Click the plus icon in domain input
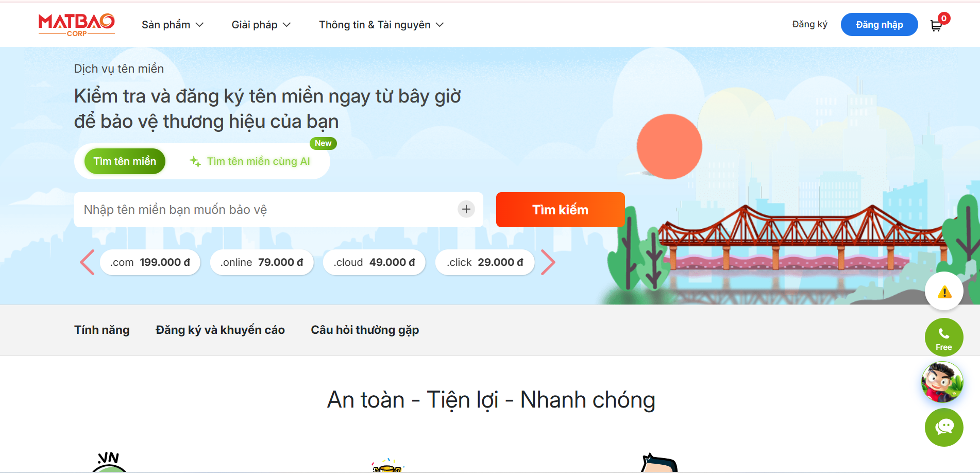Screen dimensions: 980x473 click(466, 209)
